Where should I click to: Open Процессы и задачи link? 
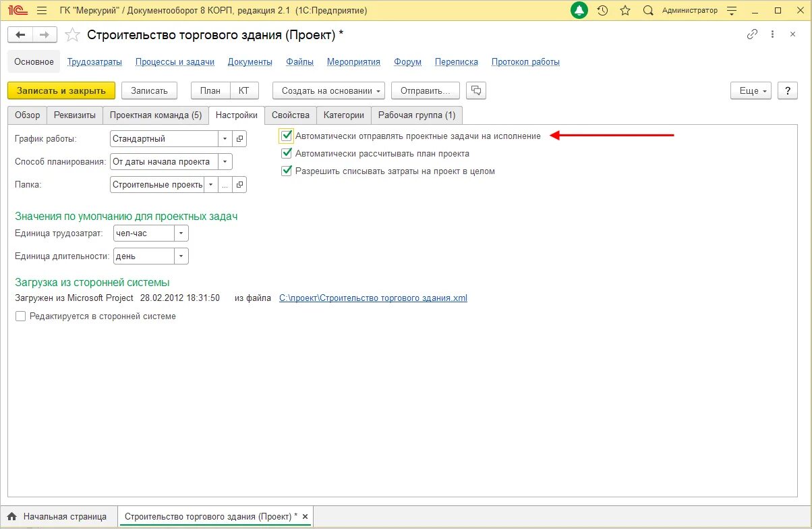[175, 61]
